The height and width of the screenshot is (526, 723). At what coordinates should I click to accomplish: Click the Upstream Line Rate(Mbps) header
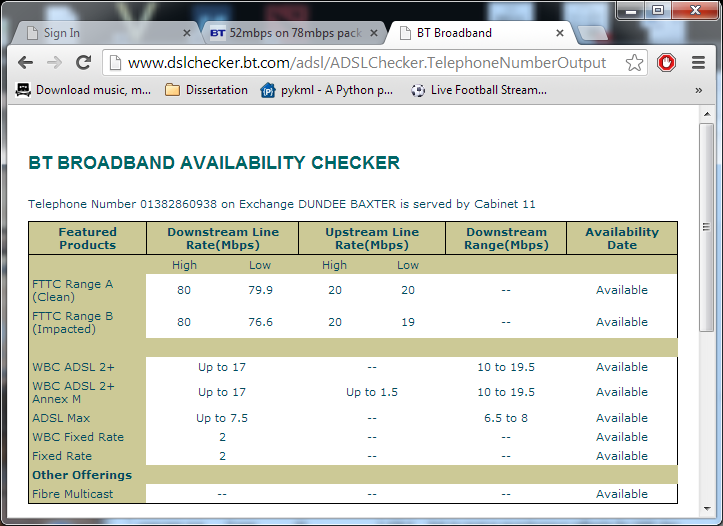pyautogui.click(x=372, y=238)
